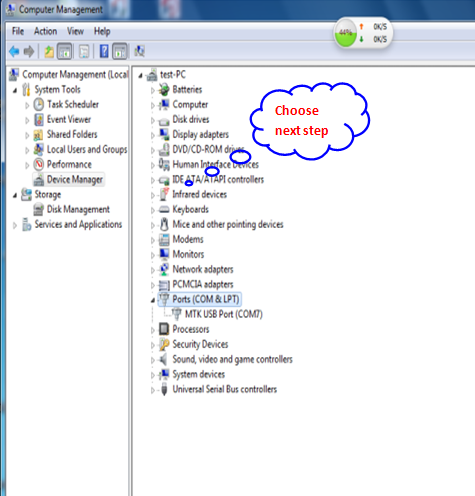Expand Services and Applications node
This screenshot has width=475, height=496.
coord(15,225)
